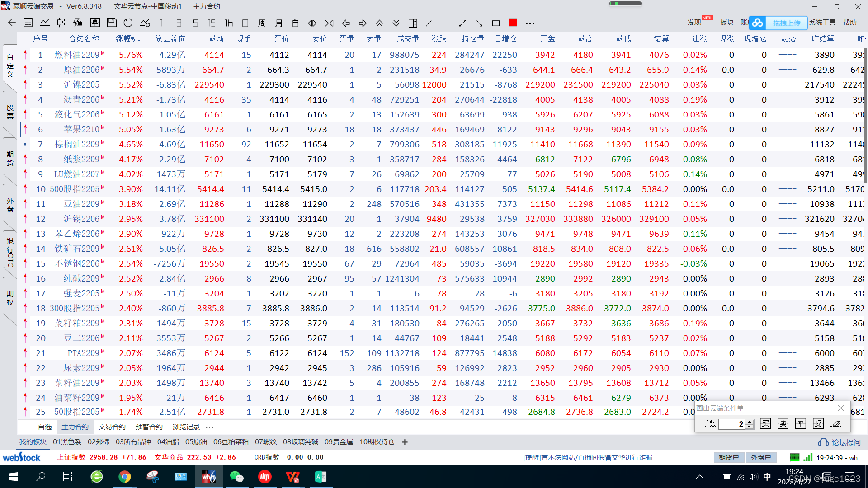Pick the red color swatch in toolbar
The height and width of the screenshot is (488, 868).
click(x=513, y=23)
